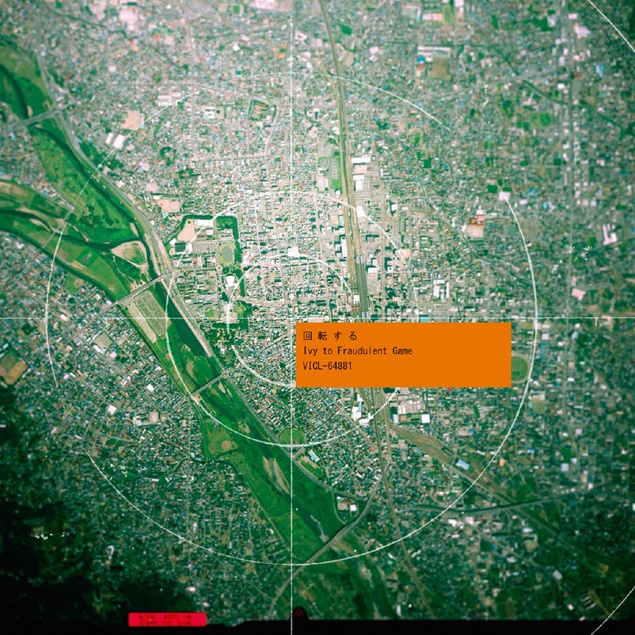Click the 'Ivy to Fraudulent Game' text
This screenshot has width=635, height=635.
357,351
